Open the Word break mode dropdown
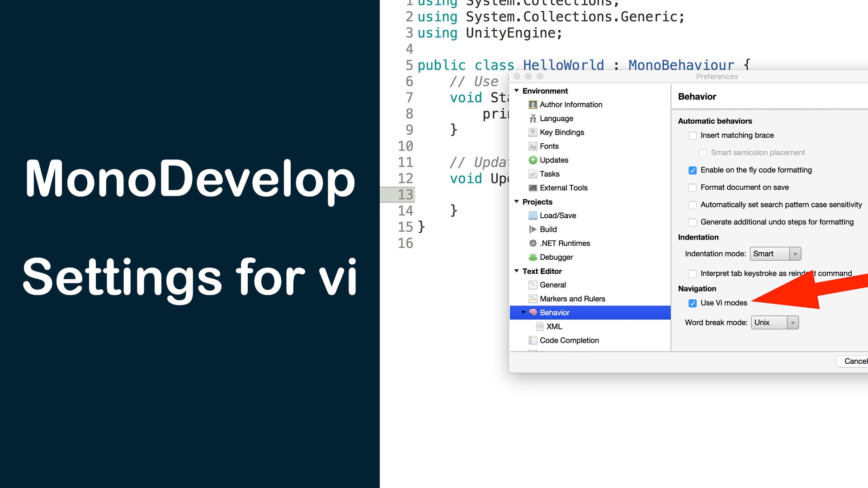Image resolution: width=868 pixels, height=488 pixels. (793, 322)
